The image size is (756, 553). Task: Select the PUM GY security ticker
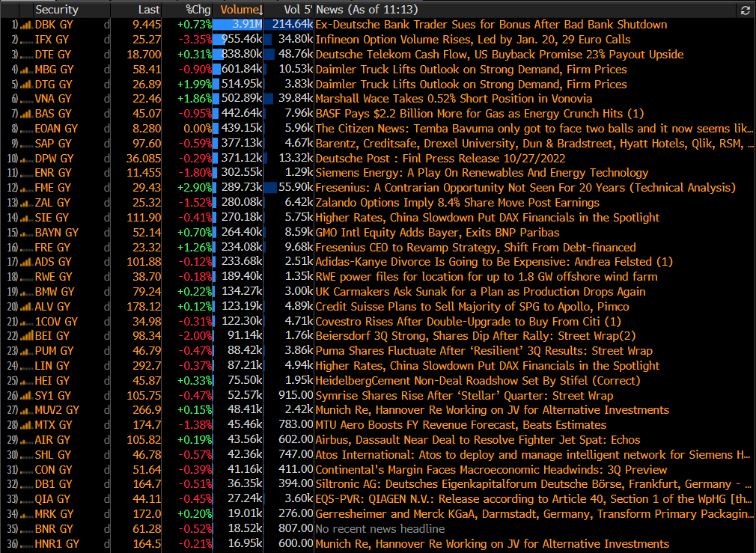54,352
